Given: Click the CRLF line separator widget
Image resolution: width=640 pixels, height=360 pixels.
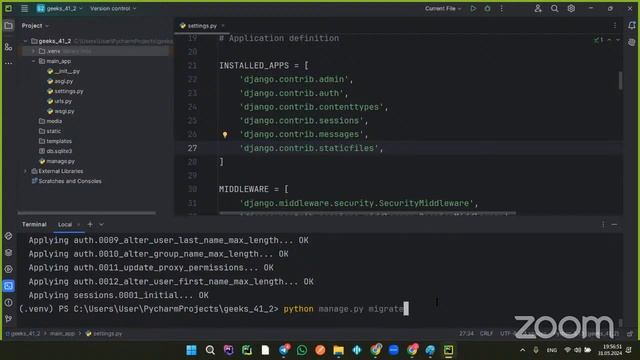Looking at the screenshot, I should click(486, 333).
